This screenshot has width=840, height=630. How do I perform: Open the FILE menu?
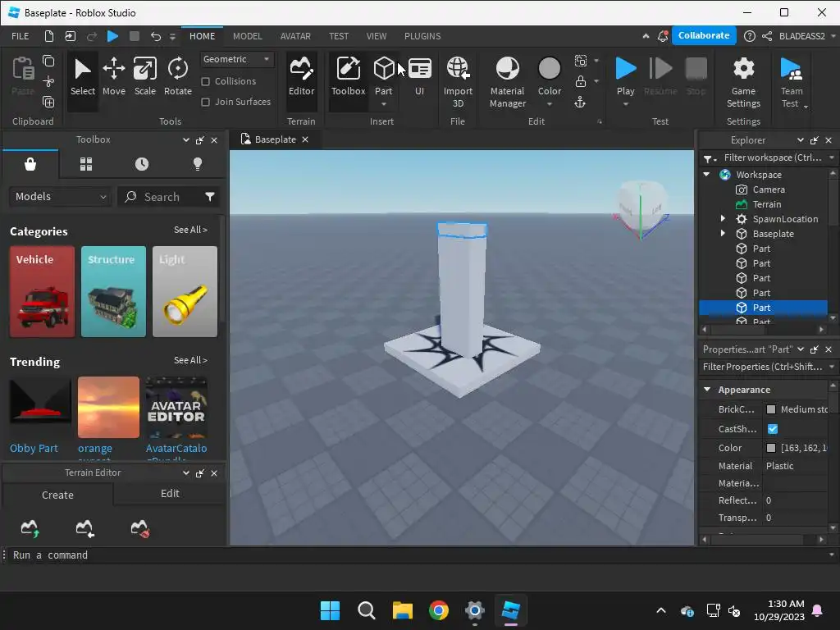21,36
